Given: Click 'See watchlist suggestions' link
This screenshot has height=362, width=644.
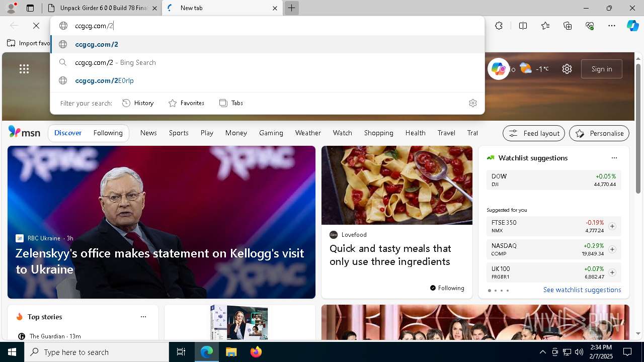Looking at the screenshot, I should point(582,290).
